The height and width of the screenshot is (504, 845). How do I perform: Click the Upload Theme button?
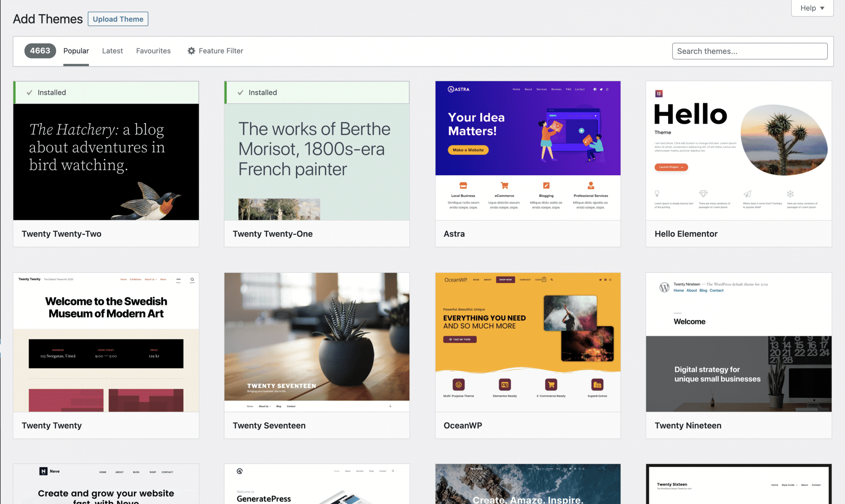[x=118, y=19]
